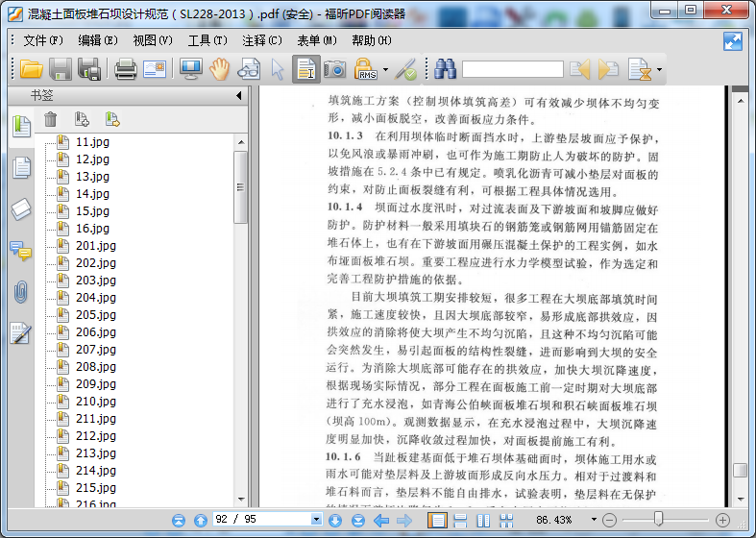Open the 编辑(E) menu
The height and width of the screenshot is (538, 756).
(x=98, y=40)
